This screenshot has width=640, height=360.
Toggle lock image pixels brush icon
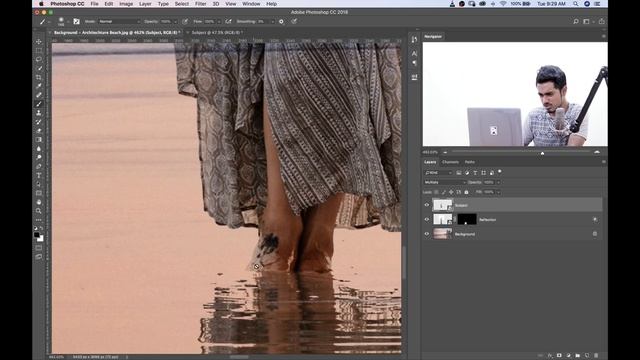coord(444,192)
